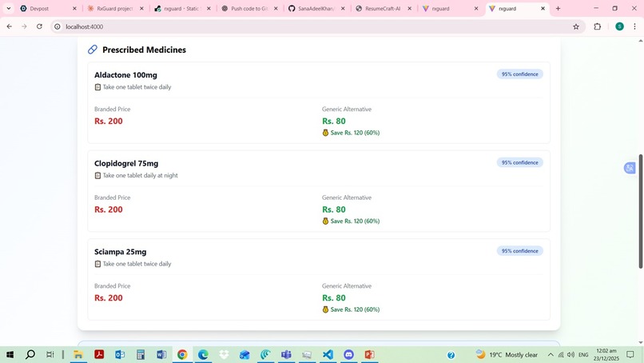
Task: Open PowerPoint from the taskbar
Action: 369,354
